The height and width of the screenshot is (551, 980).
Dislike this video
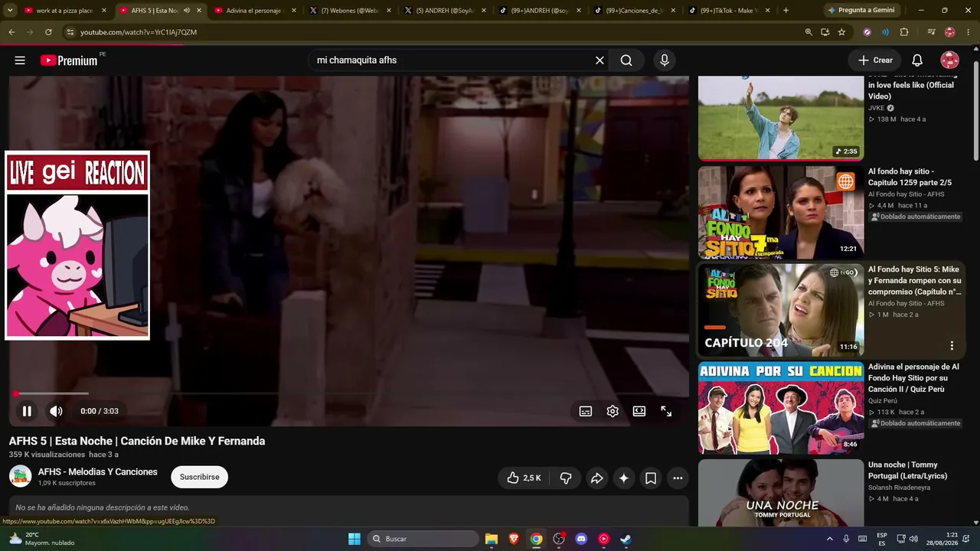(566, 478)
